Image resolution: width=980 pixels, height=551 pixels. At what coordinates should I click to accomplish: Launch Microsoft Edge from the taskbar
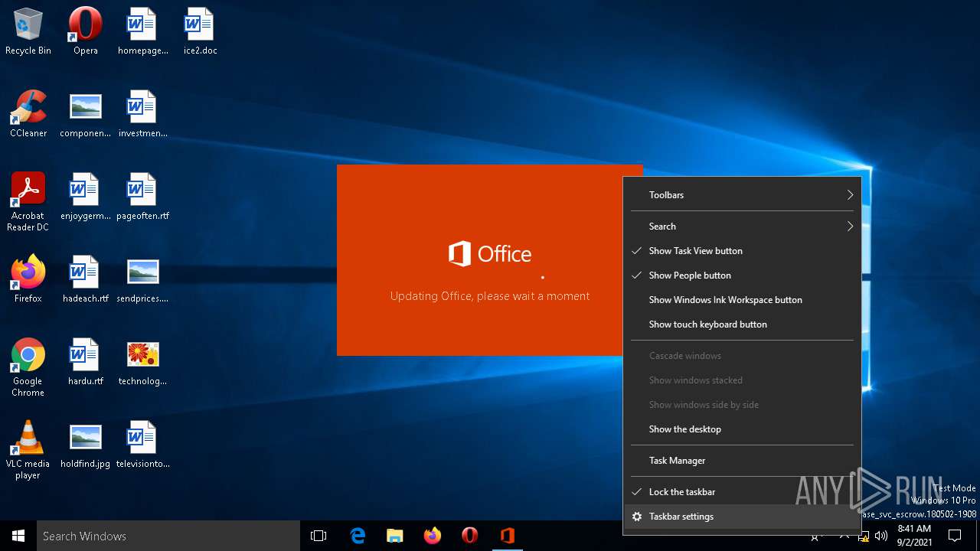[x=357, y=536]
